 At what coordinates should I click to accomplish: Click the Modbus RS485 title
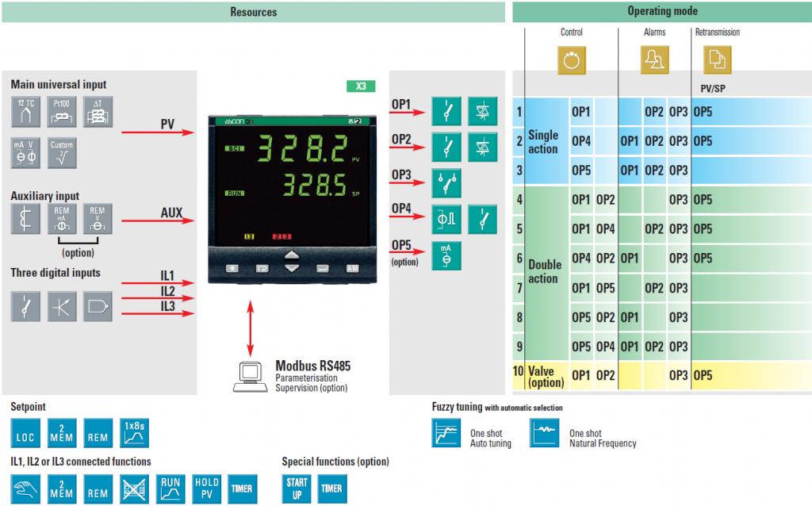click(312, 366)
